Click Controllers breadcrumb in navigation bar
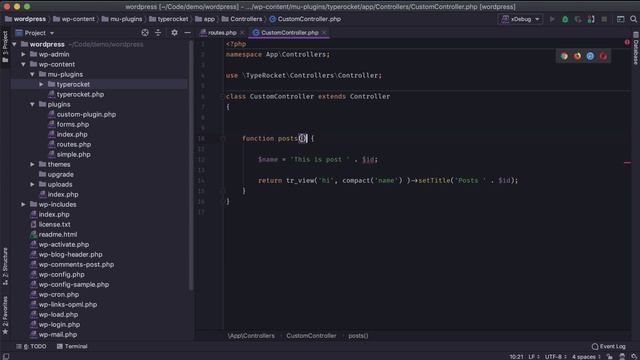Viewport: 640px width, 360px height. tap(242, 19)
